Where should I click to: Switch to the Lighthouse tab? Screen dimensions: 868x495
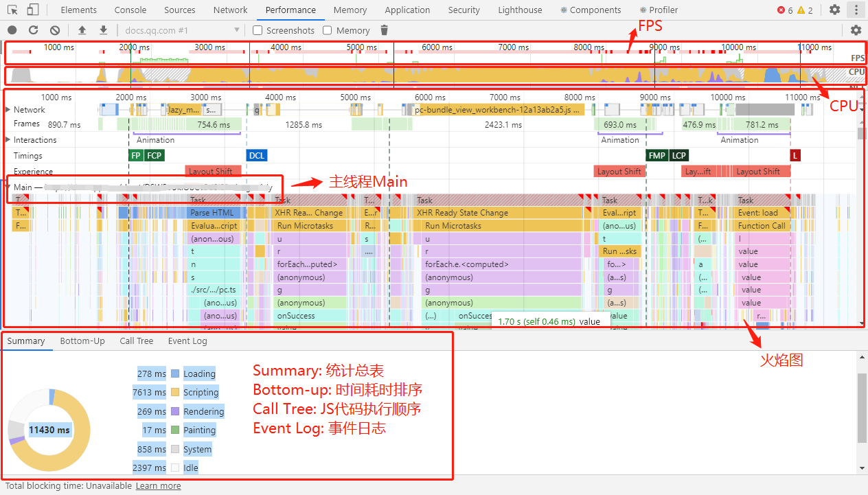[520, 10]
